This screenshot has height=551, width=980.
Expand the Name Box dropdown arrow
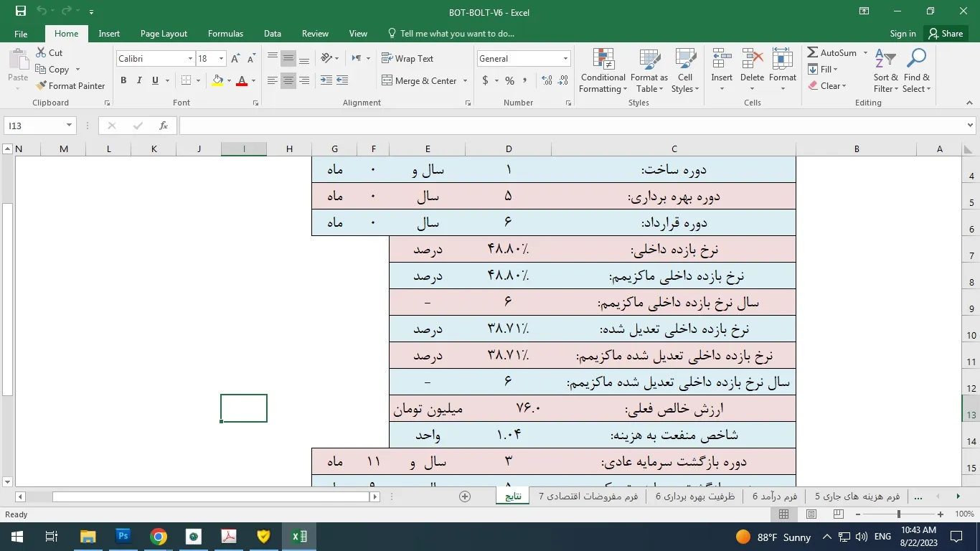pyautogui.click(x=69, y=126)
